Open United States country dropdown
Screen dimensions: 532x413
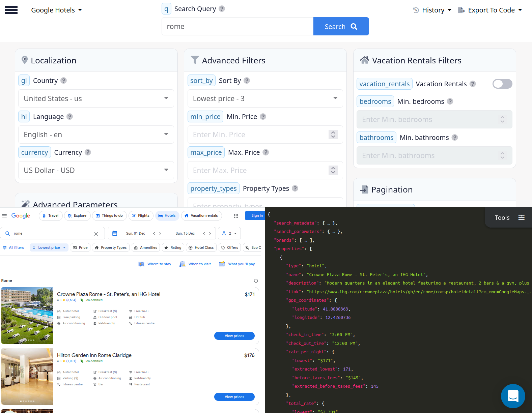pos(96,98)
